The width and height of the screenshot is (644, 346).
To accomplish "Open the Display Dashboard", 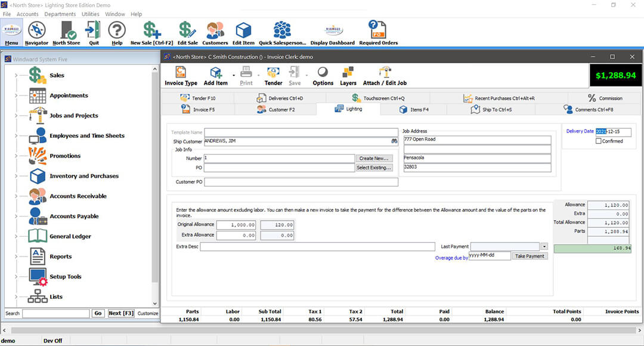I will (332, 31).
